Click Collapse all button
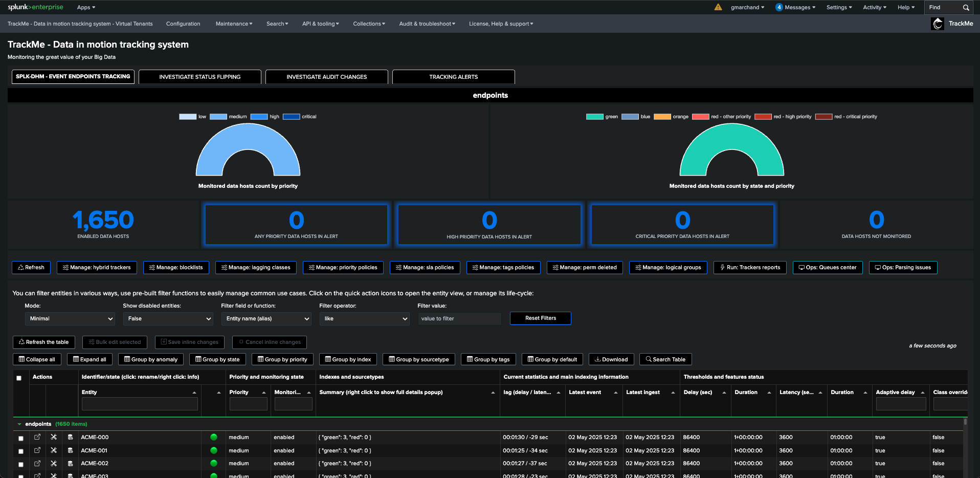980x478 pixels. 37,359
